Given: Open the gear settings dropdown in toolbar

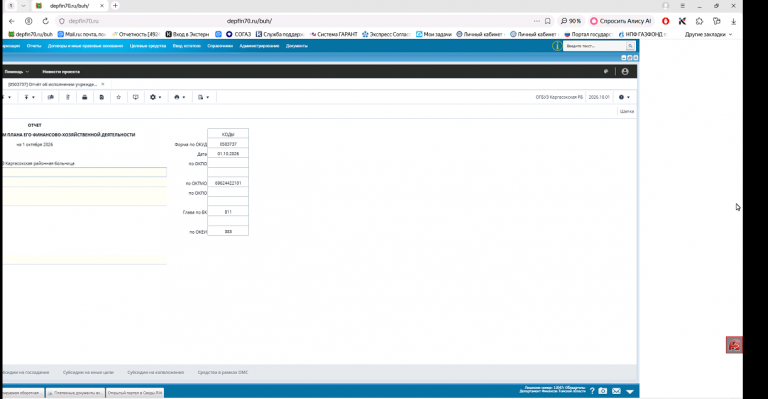Looking at the screenshot, I should [x=155, y=97].
